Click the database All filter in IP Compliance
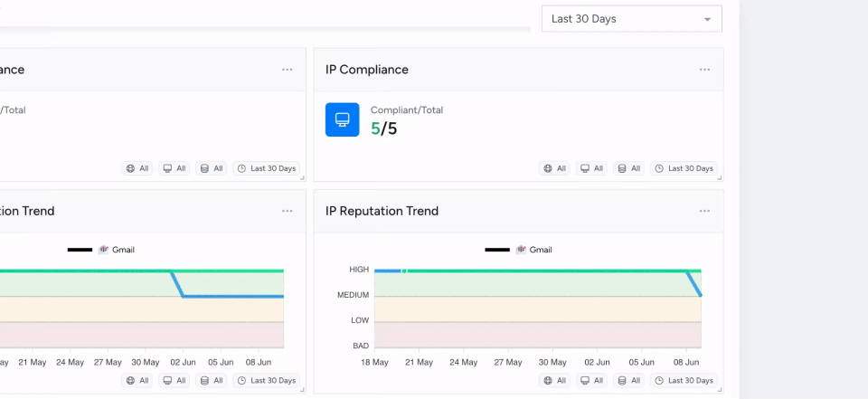 pos(629,168)
